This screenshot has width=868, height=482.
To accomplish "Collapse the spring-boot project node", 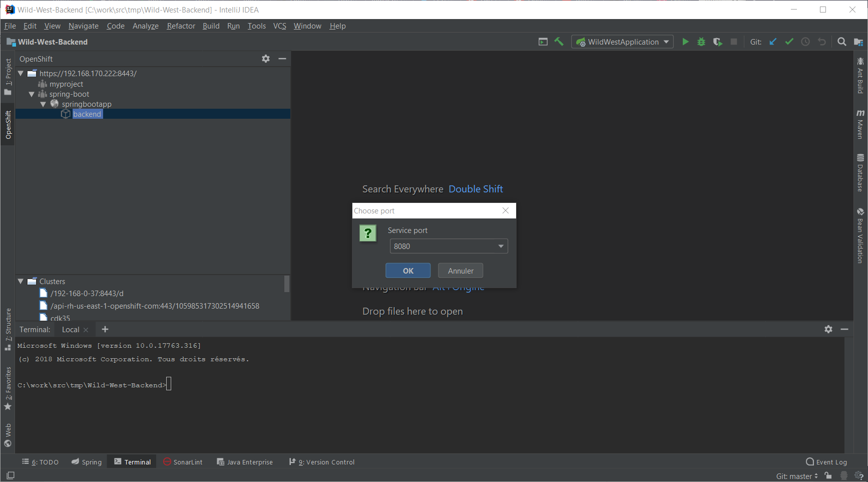I will coord(32,94).
